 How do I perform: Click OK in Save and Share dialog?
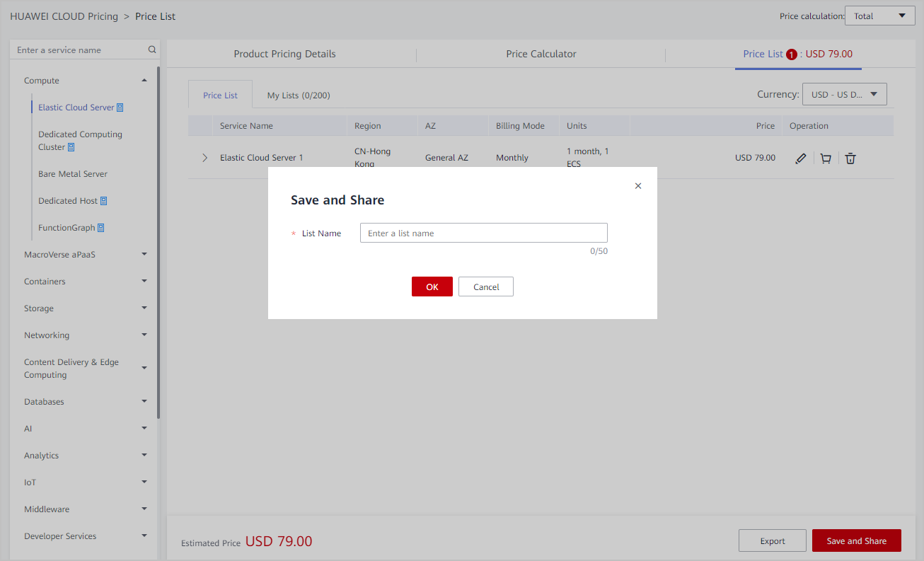432,287
